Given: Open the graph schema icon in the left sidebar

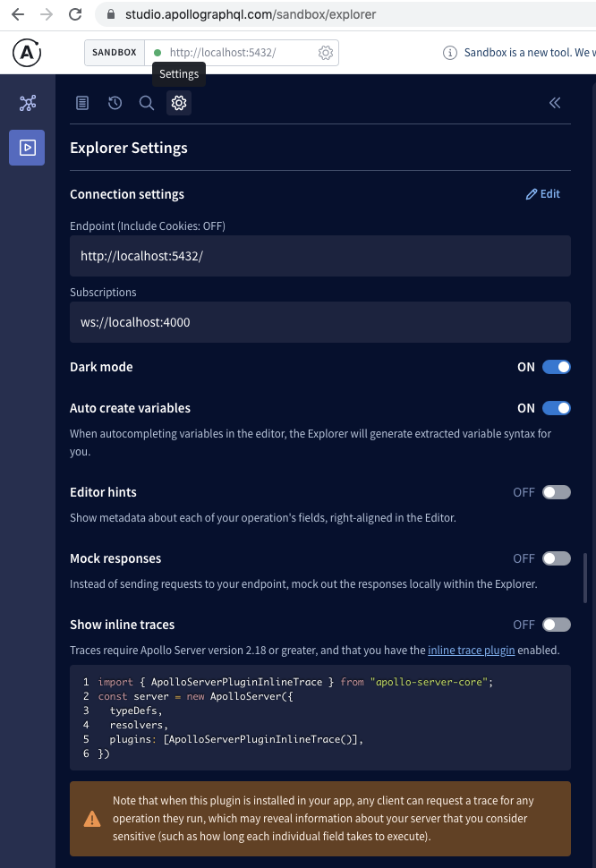Looking at the screenshot, I should 27,103.
